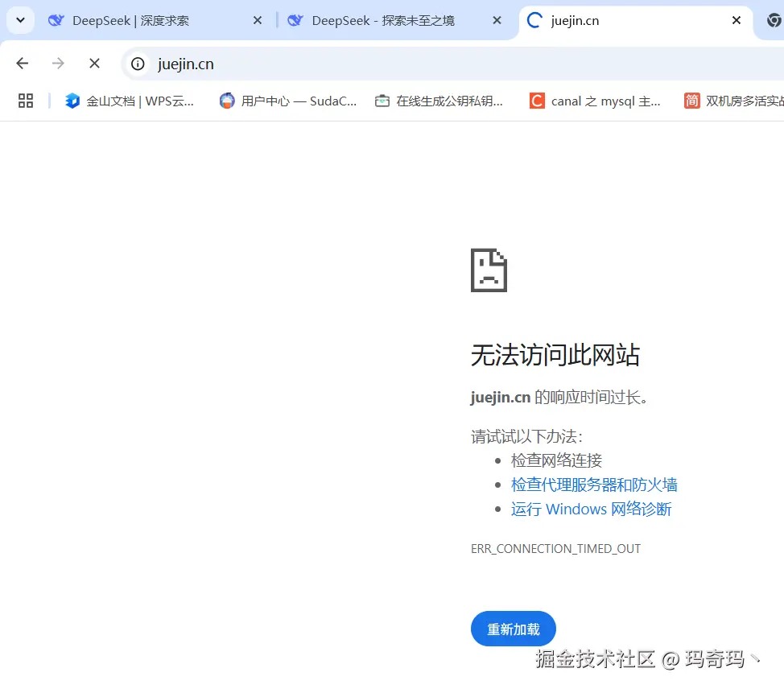Click the 双机房多活 bookmark icon

pos(691,101)
